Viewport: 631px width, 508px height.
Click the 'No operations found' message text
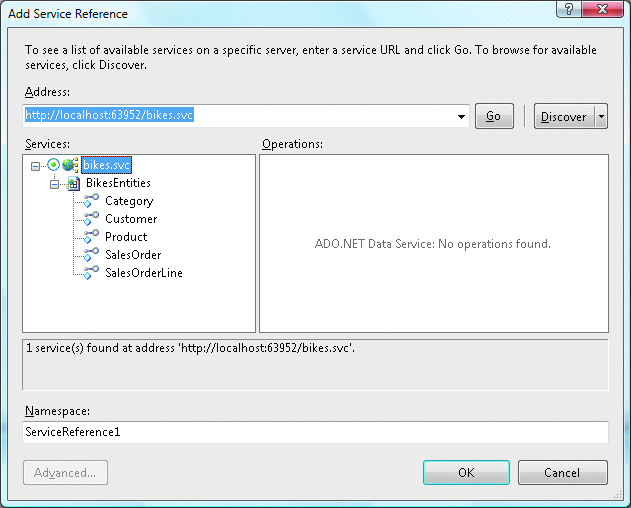click(433, 244)
